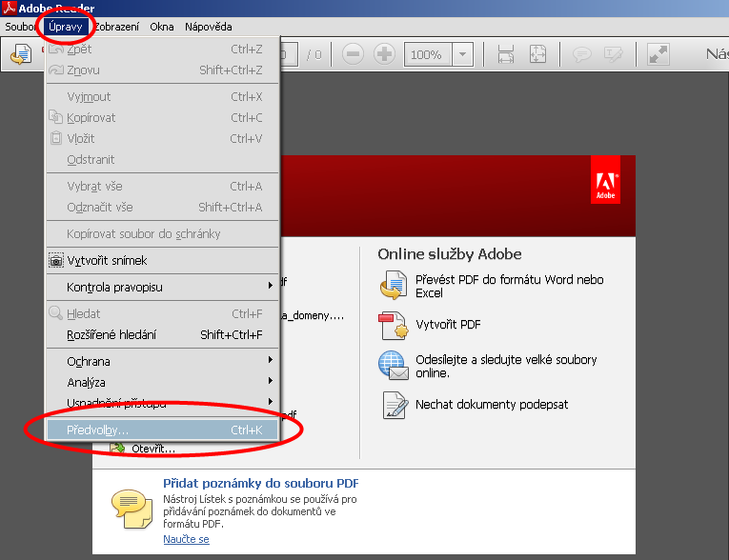729x560 pixels.
Task: Click the Adobe logo in the red banner
Action: click(605, 180)
